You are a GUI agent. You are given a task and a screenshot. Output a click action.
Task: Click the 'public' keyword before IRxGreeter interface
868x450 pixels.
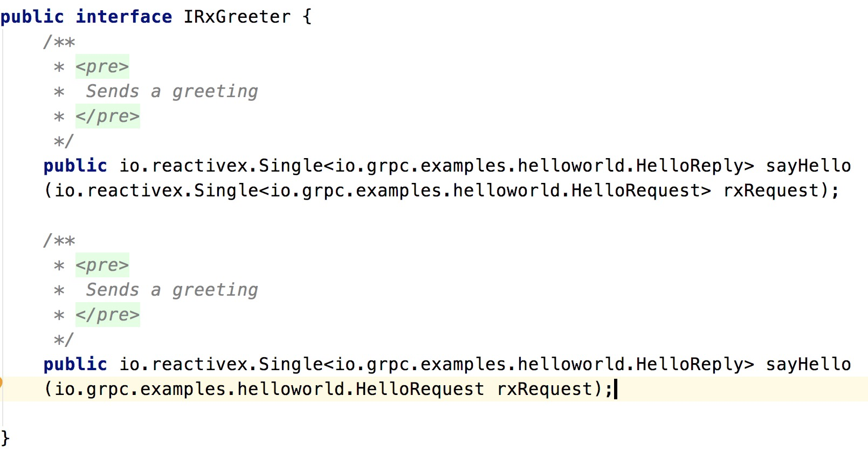32,17
